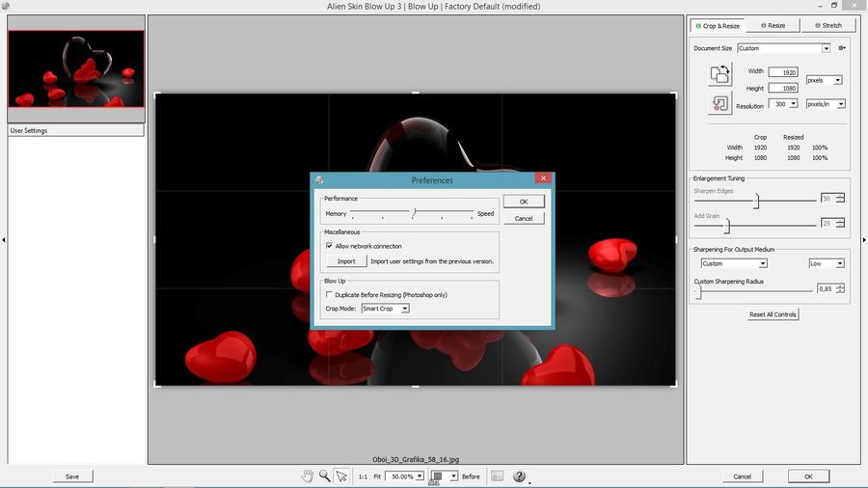Click OK in the Preferences dialog
Image resolution: width=868 pixels, height=488 pixels.
click(x=524, y=202)
